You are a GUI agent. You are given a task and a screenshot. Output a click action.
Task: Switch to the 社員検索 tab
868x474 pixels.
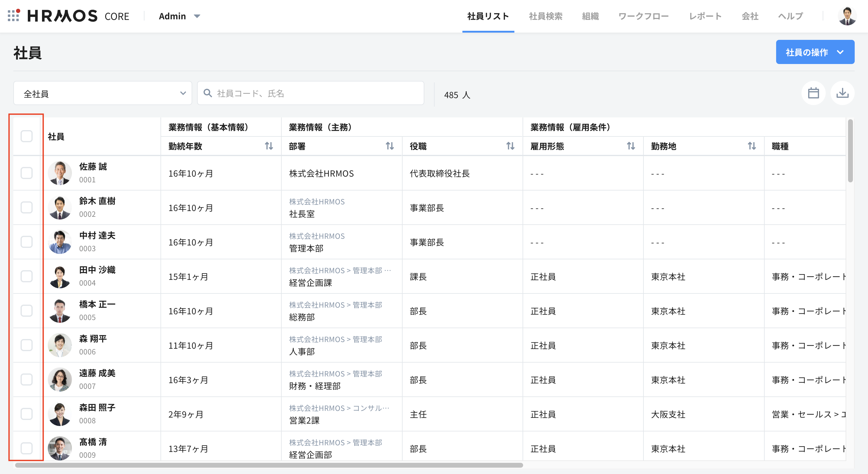coord(545,16)
